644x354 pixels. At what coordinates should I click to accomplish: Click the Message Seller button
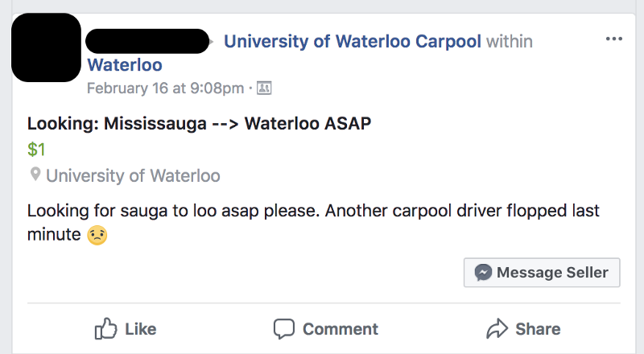pyautogui.click(x=542, y=272)
